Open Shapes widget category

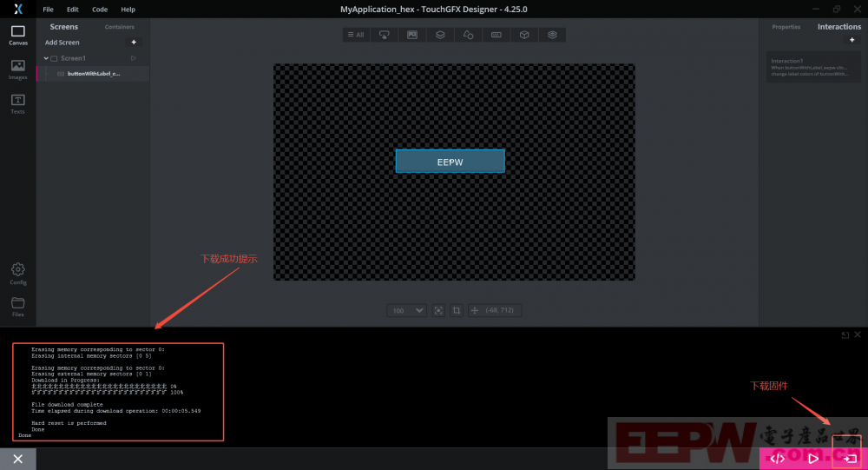[x=469, y=35]
